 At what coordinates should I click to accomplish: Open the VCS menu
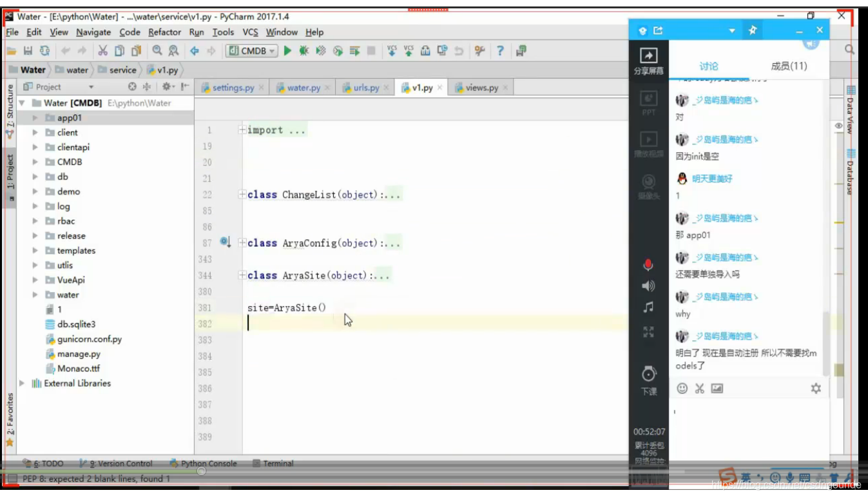point(250,32)
